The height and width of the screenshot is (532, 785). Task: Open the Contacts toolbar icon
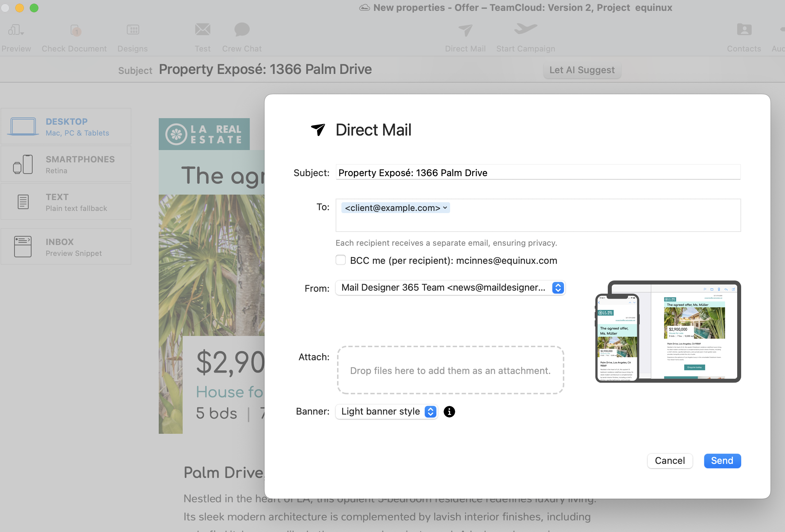pos(744,30)
